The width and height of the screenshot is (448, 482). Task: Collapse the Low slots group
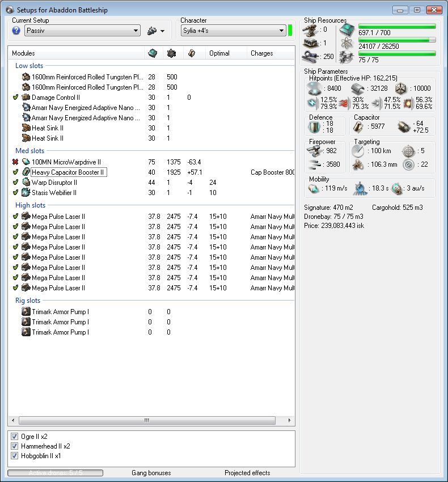pyautogui.click(x=29, y=66)
